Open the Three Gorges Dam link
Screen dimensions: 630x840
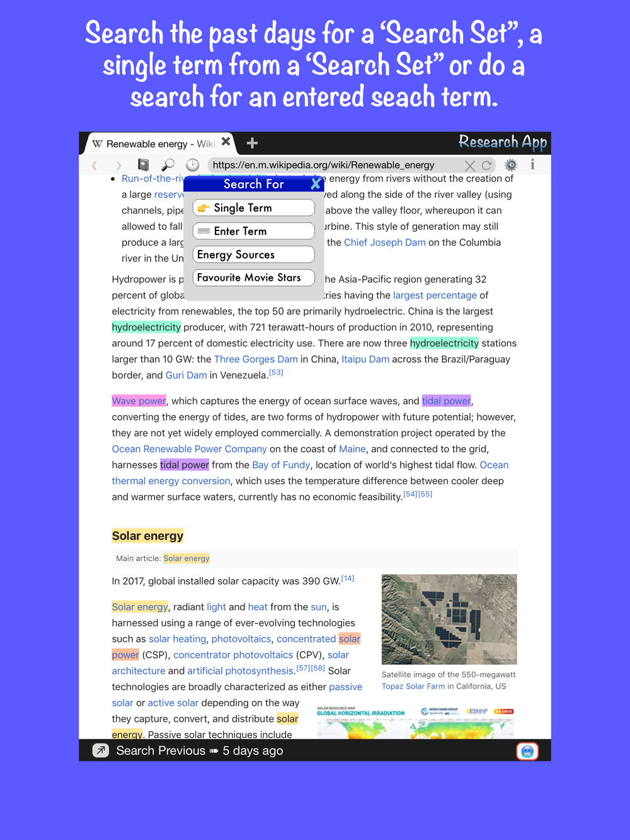256,359
